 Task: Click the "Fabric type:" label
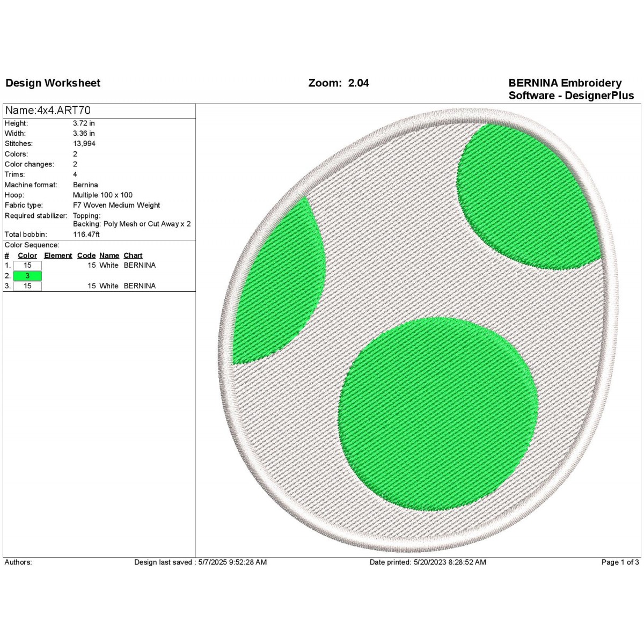(x=24, y=206)
